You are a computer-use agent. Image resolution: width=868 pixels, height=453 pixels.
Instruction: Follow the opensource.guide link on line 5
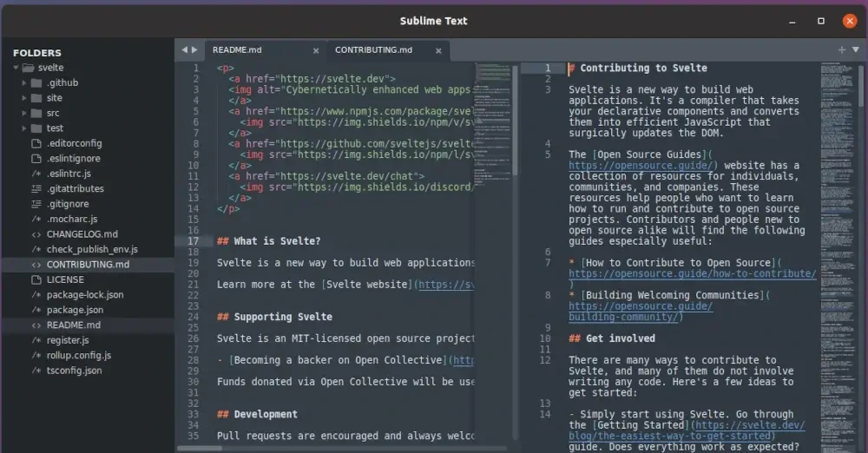click(x=642, y=165)
